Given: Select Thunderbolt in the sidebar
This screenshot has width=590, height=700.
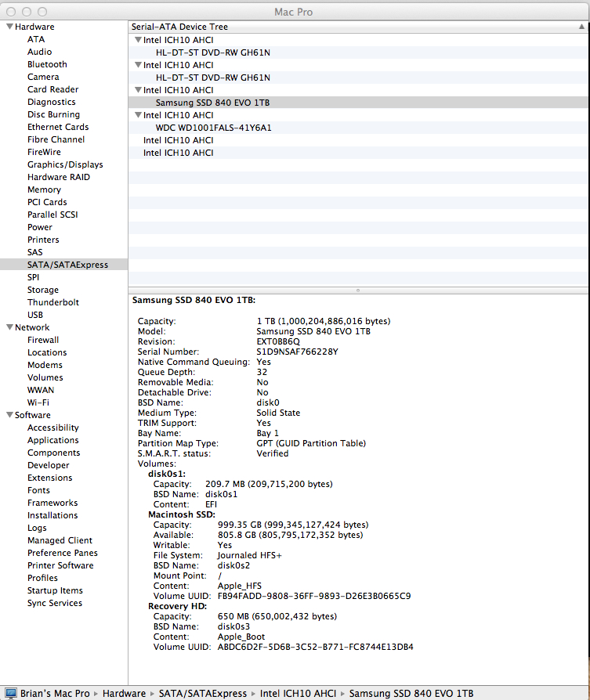Looking at the screenshot, I should click(52, 301).
